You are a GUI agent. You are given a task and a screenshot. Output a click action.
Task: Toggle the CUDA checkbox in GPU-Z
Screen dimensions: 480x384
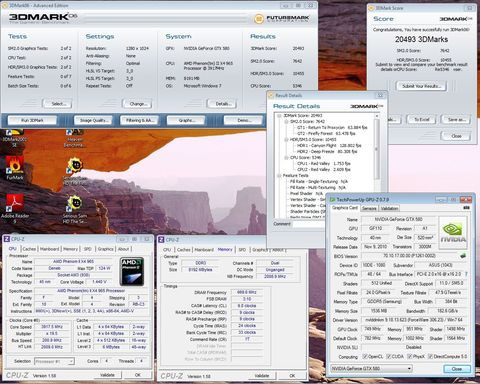[x=388, y=357]
